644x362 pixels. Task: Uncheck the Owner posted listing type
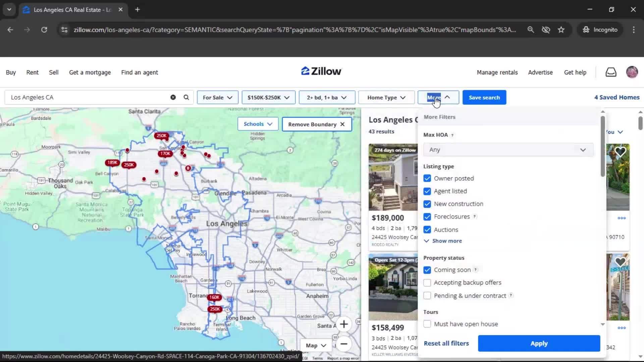click(x=427, y=178)
